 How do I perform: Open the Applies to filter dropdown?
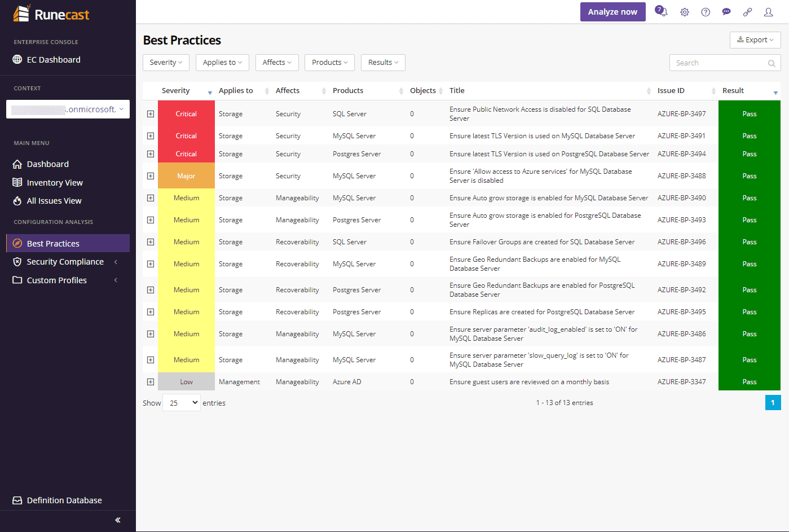coord(222,63)
